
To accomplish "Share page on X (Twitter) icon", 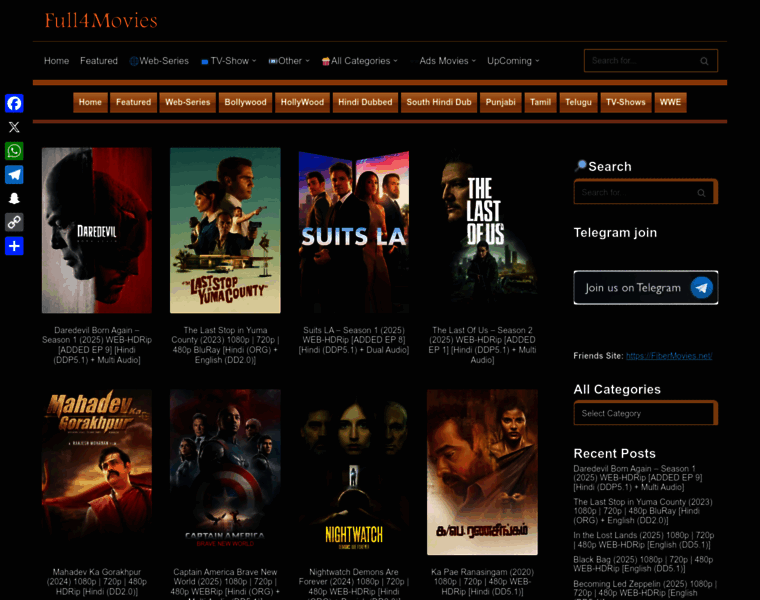I will [14, 127].
